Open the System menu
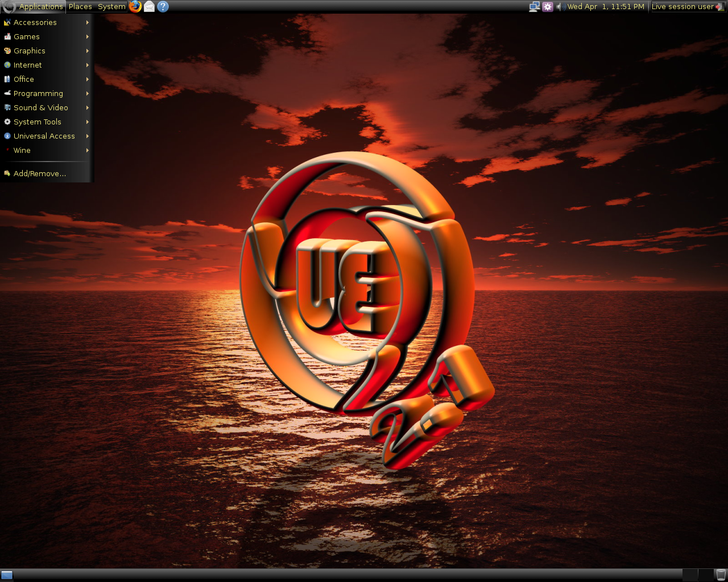 click(111, 6)
